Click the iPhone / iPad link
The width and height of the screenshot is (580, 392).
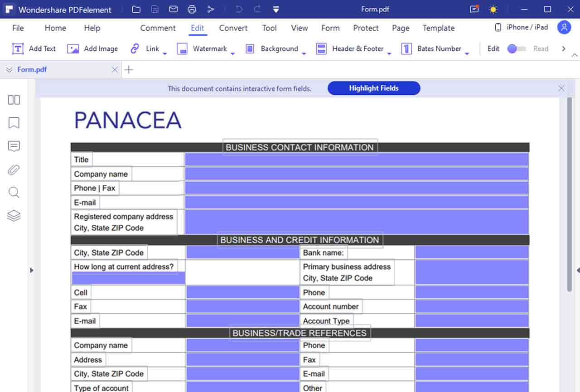coord(522,27)
